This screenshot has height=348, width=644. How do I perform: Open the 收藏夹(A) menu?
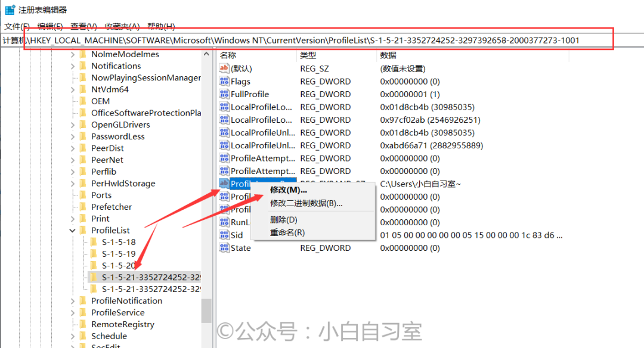click(x=122, y=27)
